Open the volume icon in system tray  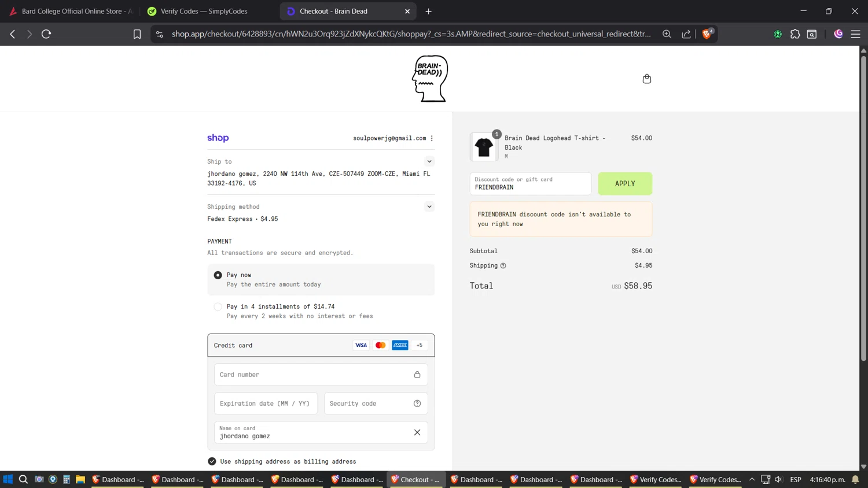click(x=778, y=479)
